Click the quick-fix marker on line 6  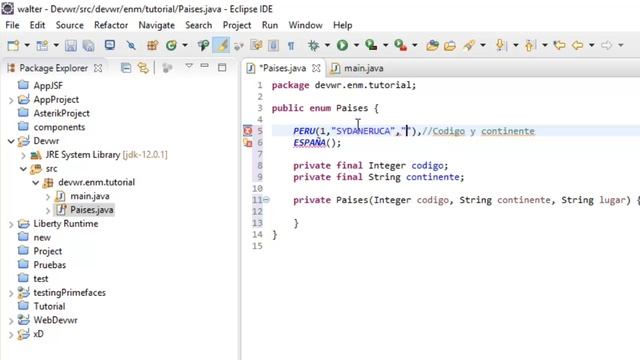pyautogui.click(x=248, y=142)
